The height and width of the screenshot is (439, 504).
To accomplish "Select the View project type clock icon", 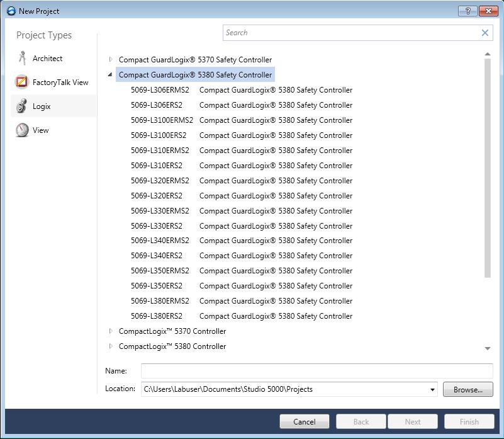I will (x=22, y=130).
